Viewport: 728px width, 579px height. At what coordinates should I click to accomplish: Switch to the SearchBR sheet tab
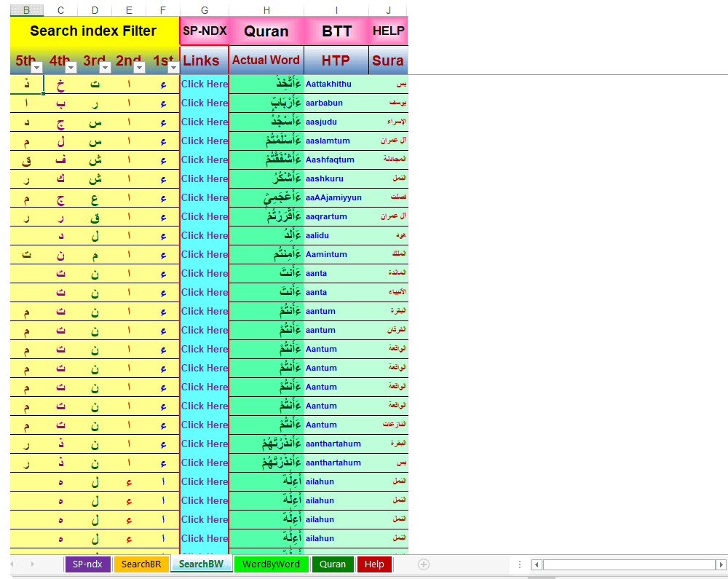click(x=141, y=564)
